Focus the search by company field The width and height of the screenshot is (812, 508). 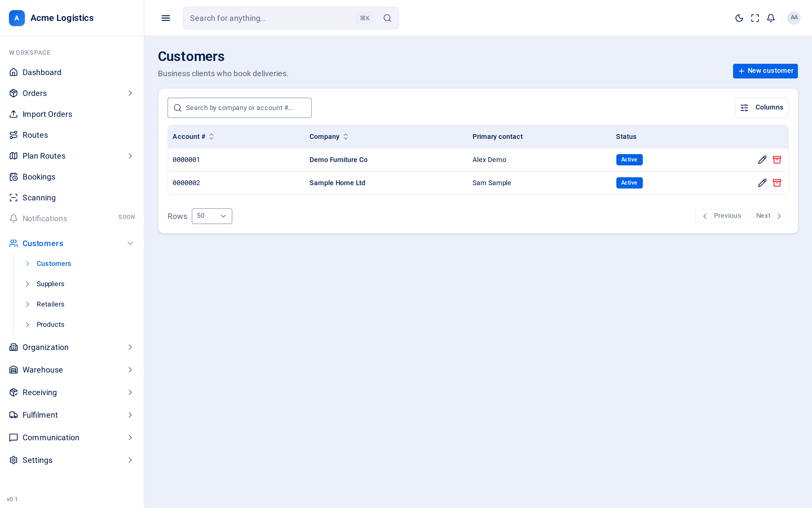[239, 108]
